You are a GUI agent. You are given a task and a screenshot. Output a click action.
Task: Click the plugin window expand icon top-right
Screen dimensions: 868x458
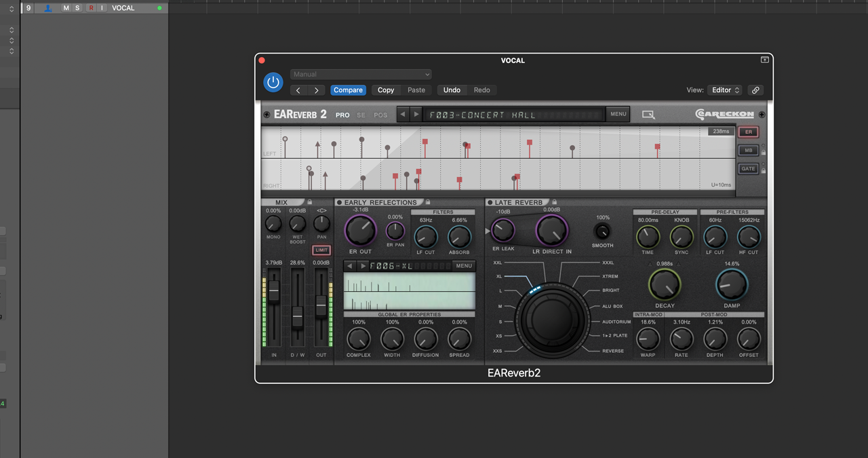(764, 60)
